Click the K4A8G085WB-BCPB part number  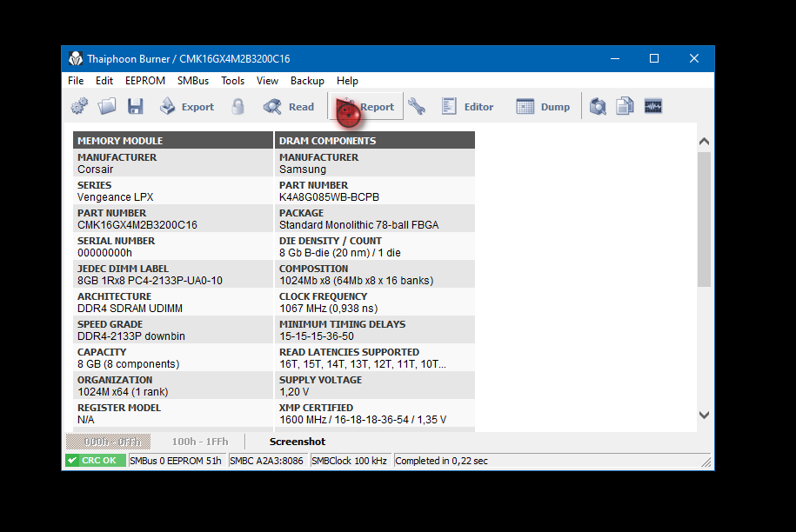[x=329, y=197]
